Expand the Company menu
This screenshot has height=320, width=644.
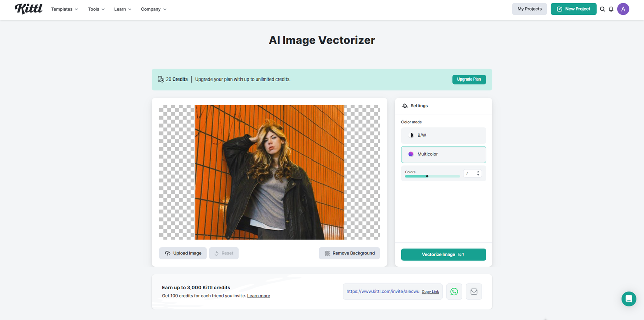[153, 9]
